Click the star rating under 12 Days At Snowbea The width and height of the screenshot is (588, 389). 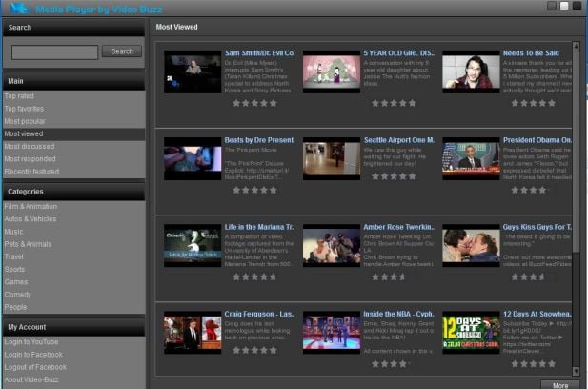click(534, 364)
